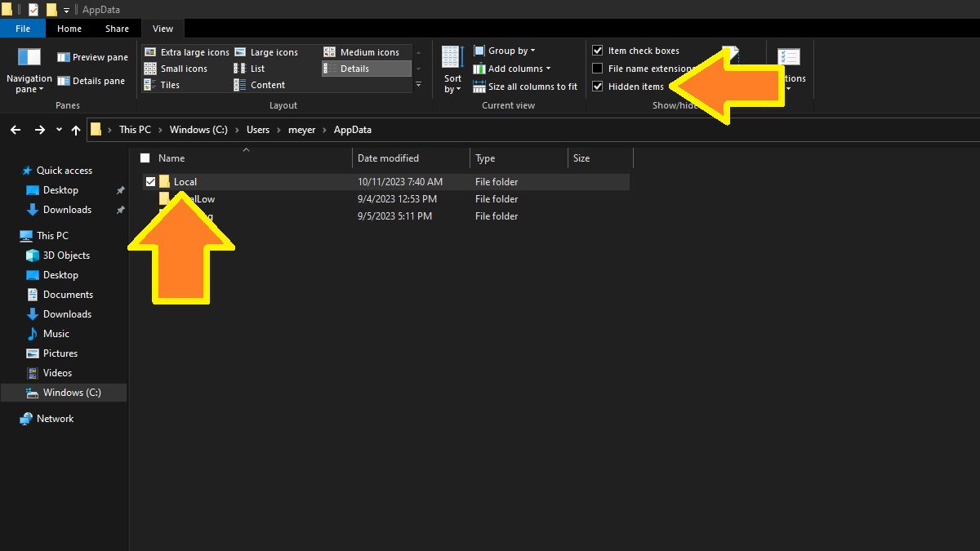Screen dimensions: 980x551
Task: Uncheck Item check boxes option
Action: (598, 51)
